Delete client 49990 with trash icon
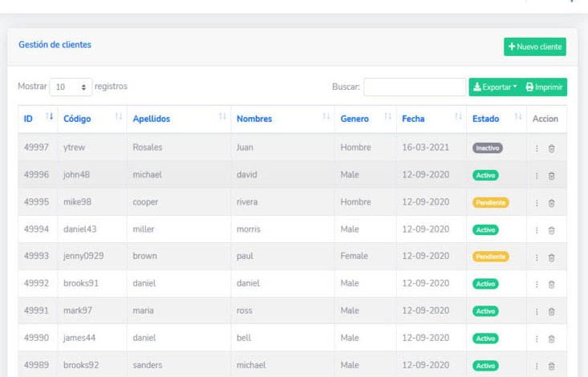 pos(551,338)
